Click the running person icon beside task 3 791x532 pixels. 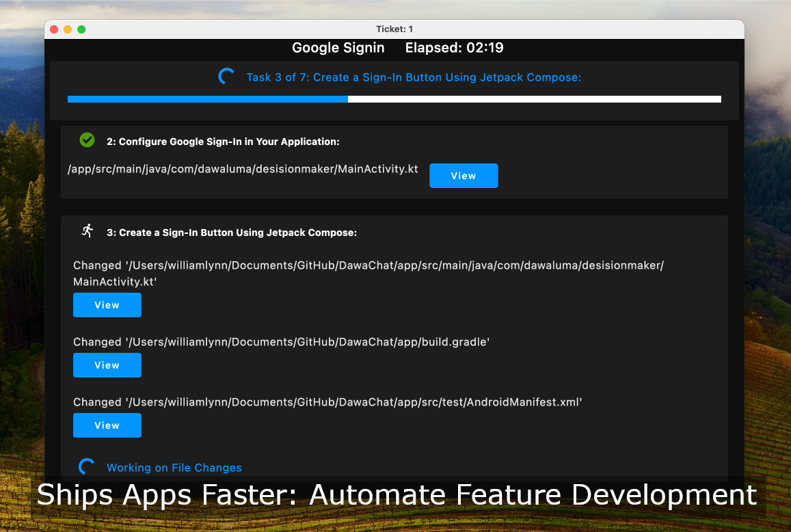click(87, 231)
